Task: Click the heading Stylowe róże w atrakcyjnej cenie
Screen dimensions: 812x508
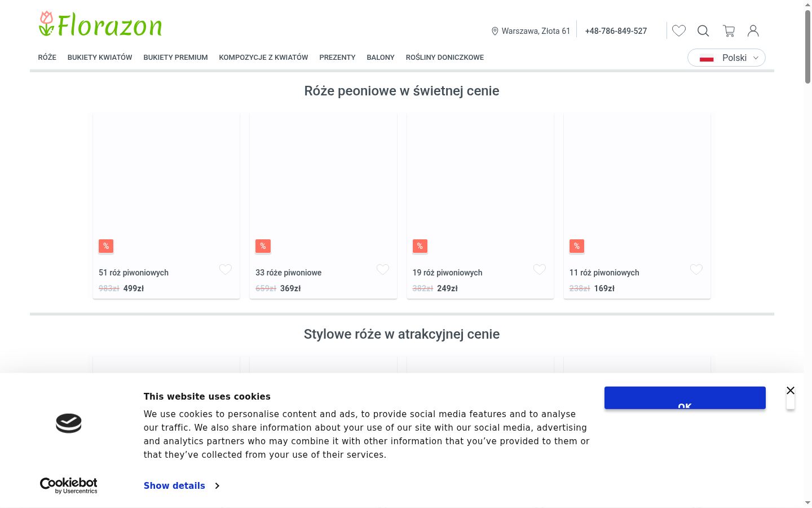Action: click(402, 334)
